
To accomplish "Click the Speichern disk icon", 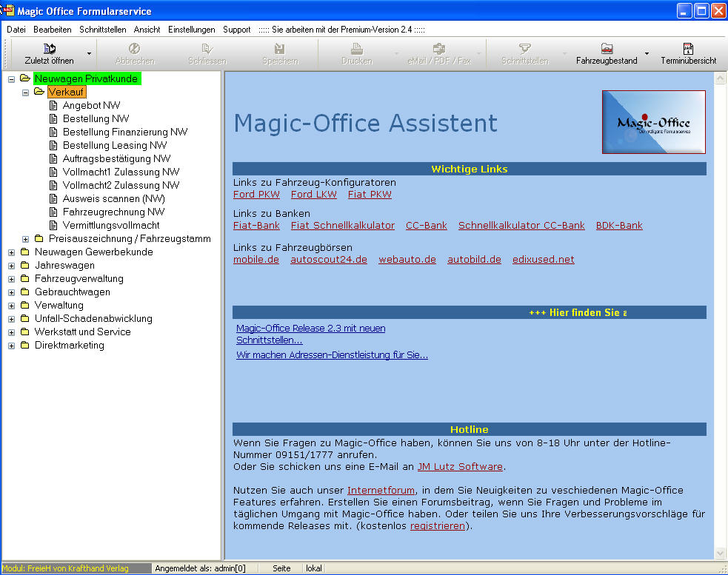I will pos(280,48).
